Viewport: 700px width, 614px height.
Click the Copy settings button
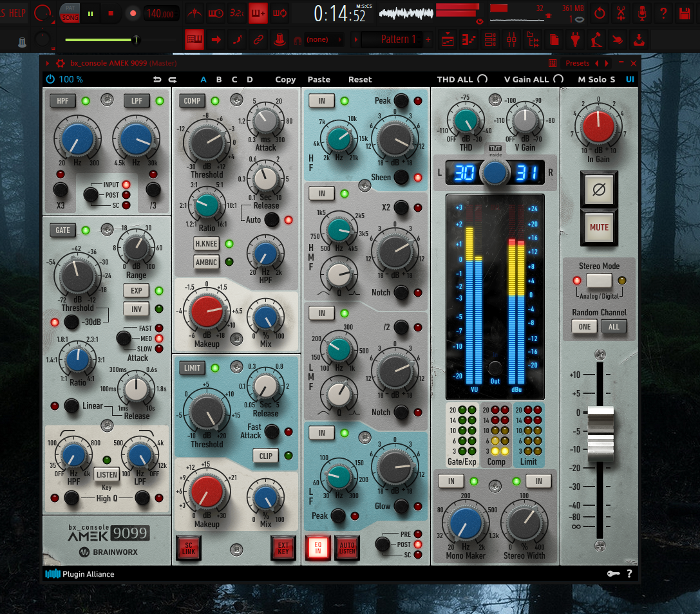click(286, 79)
